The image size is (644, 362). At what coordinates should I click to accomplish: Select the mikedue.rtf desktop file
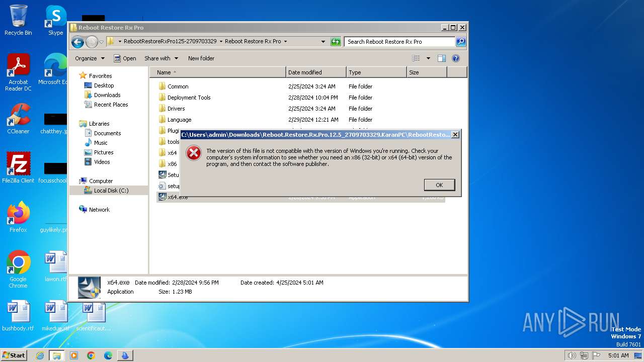[x=56, y=315]
